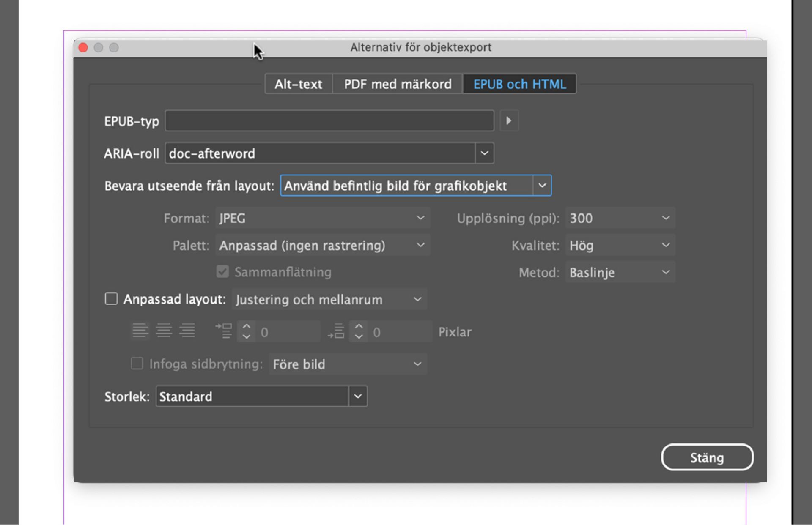Enable Anpassad layout

[111, 299]
